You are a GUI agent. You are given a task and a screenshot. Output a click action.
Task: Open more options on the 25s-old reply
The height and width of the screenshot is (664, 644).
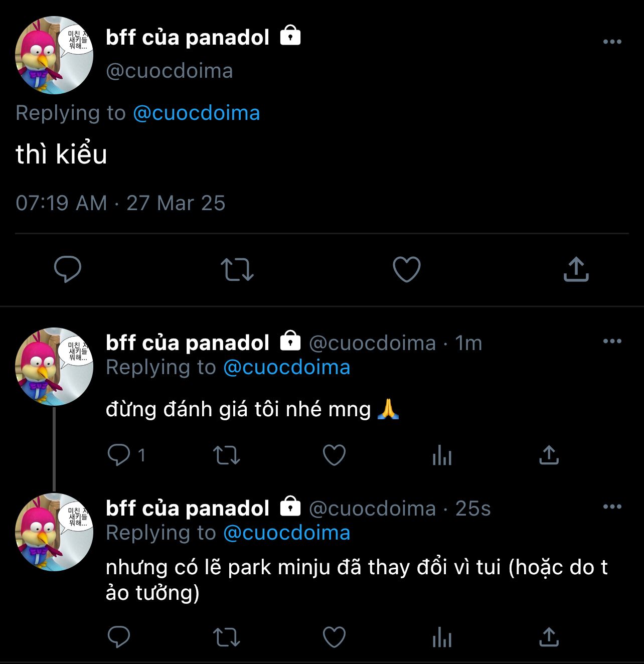[612, 507]
